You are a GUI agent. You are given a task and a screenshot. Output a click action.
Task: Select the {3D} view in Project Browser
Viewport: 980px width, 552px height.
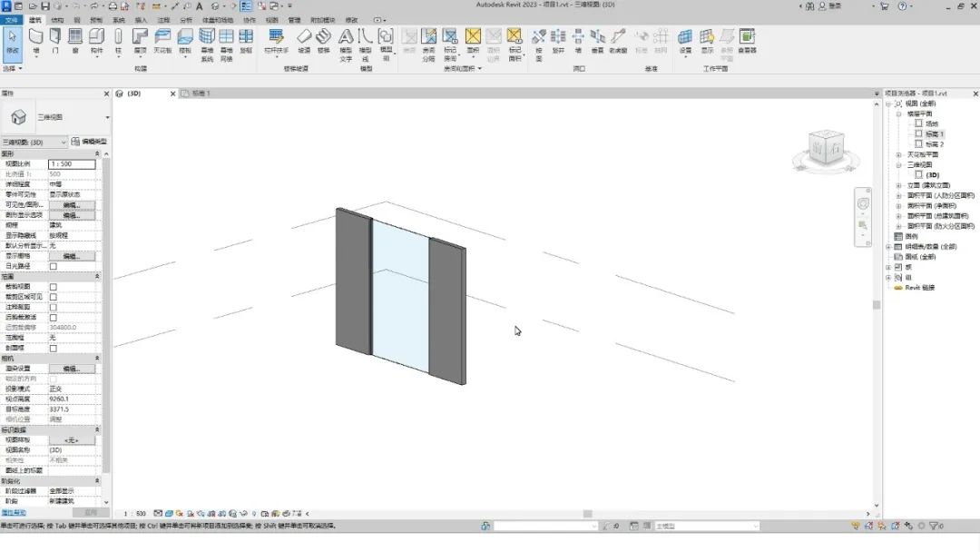(933, 175)
